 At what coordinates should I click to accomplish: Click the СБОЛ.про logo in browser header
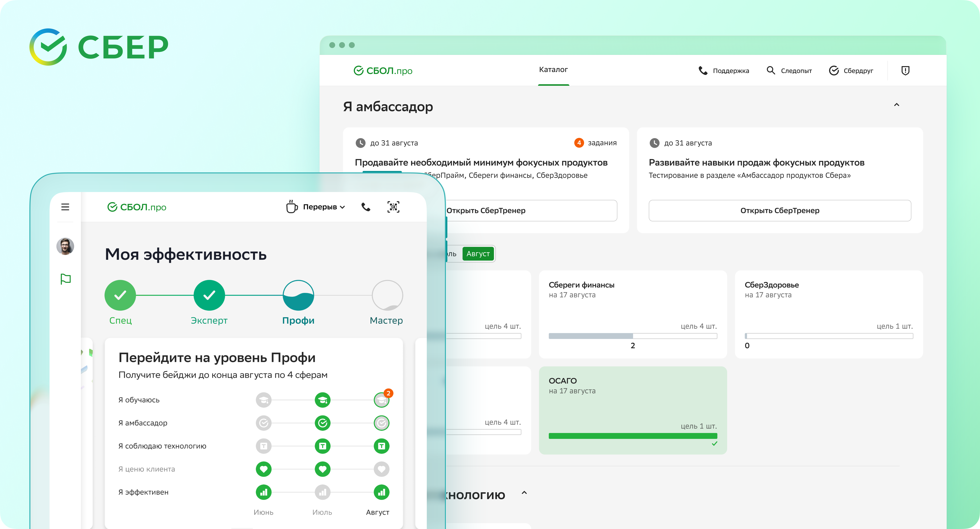pyautogui.click(x=383, y=71)
